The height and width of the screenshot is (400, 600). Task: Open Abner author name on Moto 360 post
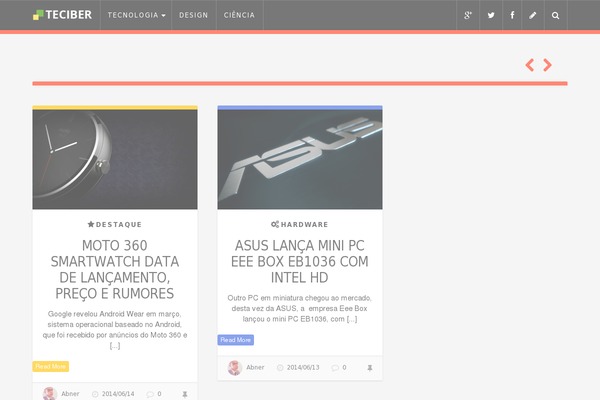point(70,394)
